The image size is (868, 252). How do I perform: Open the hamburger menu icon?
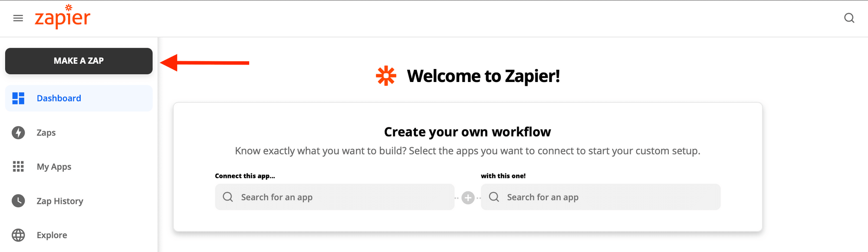point(18,18)
